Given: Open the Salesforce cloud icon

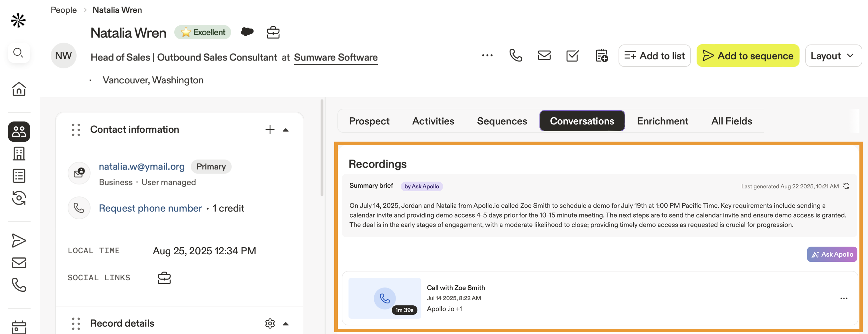Looking at the screenshot, I should [x=247, y=32].
